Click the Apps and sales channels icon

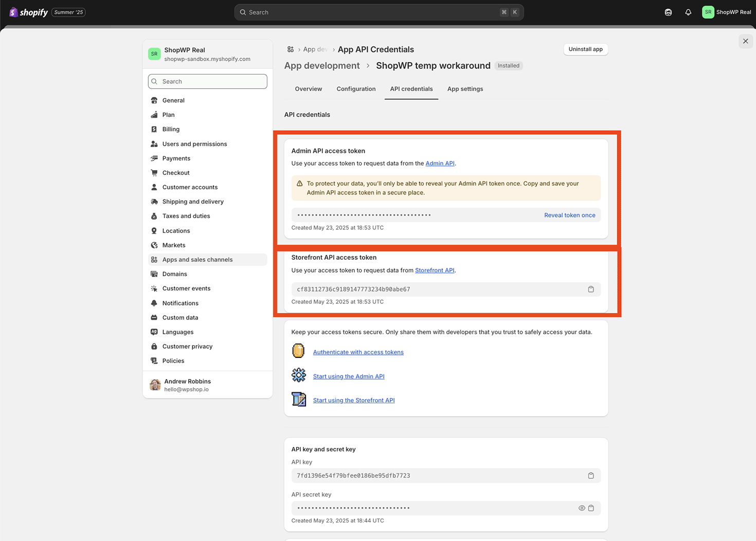click(154, 260)
